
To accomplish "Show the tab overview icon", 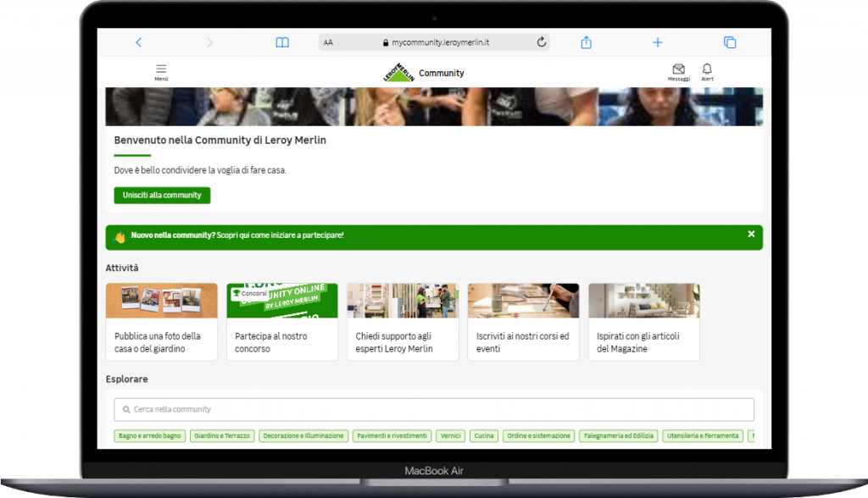I will coord(729,42).
